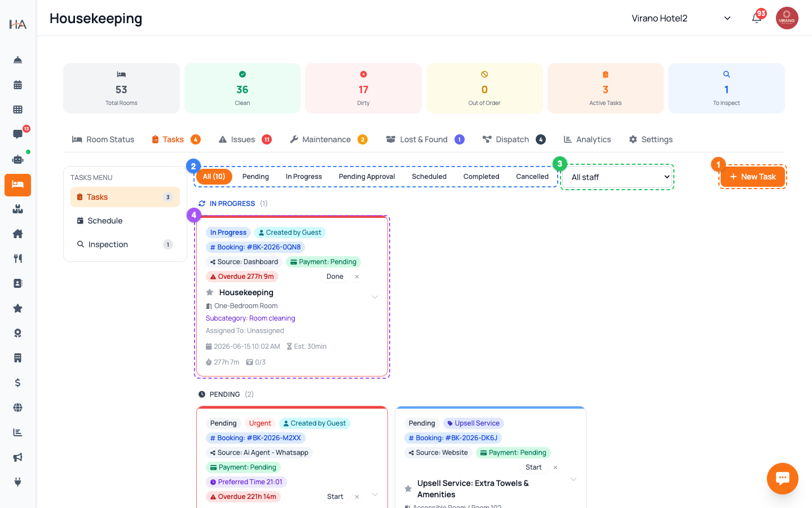Create a New Task
Image resolution: width=812 pixels, height=508 pixels.
coord(753,177)
